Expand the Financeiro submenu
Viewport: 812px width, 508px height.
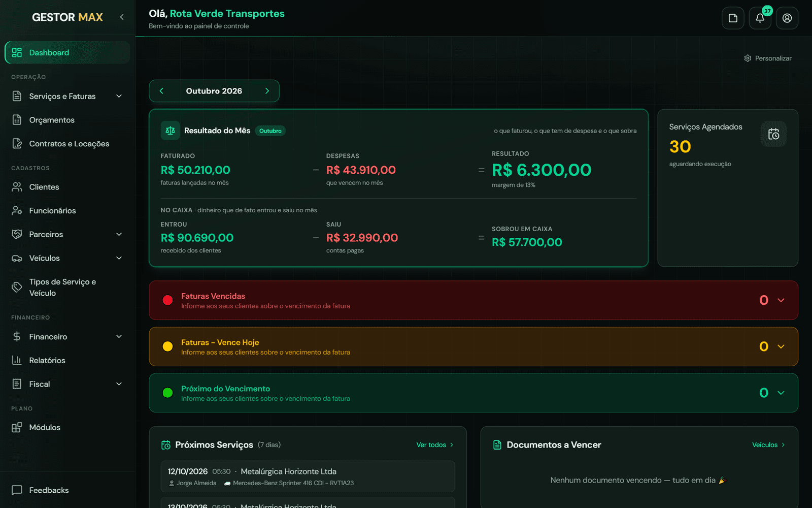click(119, 336)
